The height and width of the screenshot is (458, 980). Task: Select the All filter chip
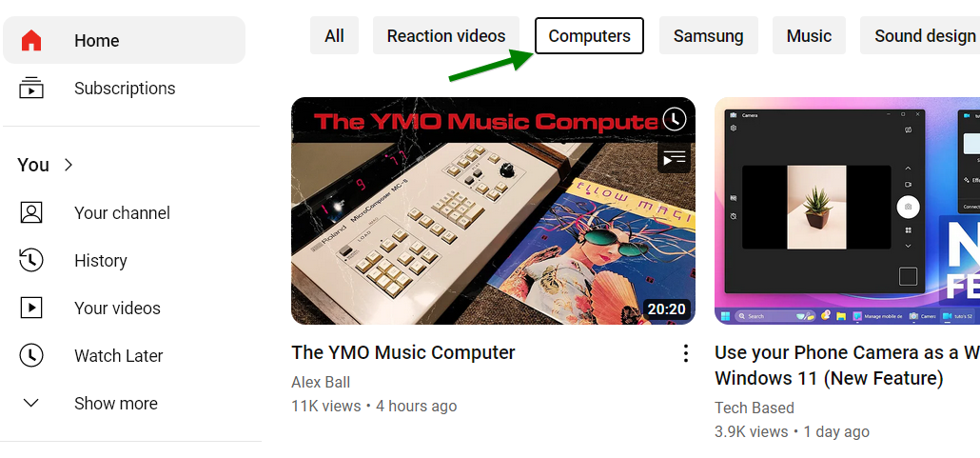coord(334,35)
